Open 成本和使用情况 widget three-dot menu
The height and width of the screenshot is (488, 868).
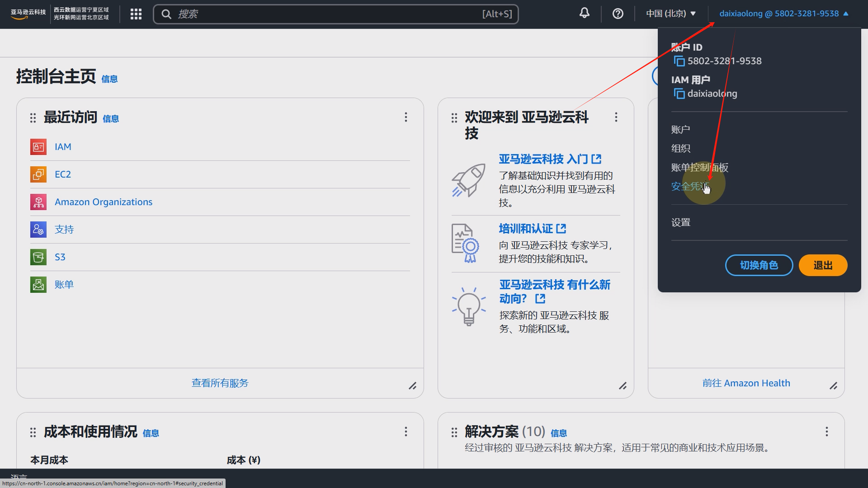pyautogui.click(x=406, y=432)
